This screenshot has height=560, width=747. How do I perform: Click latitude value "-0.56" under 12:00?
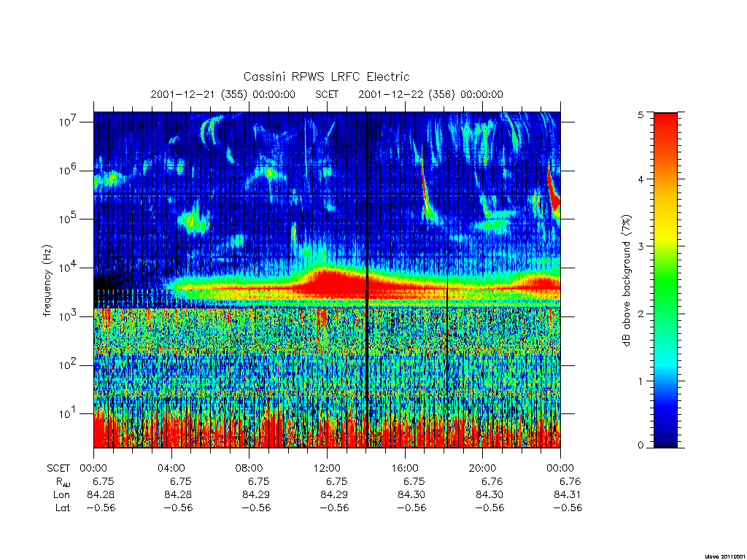334,507
